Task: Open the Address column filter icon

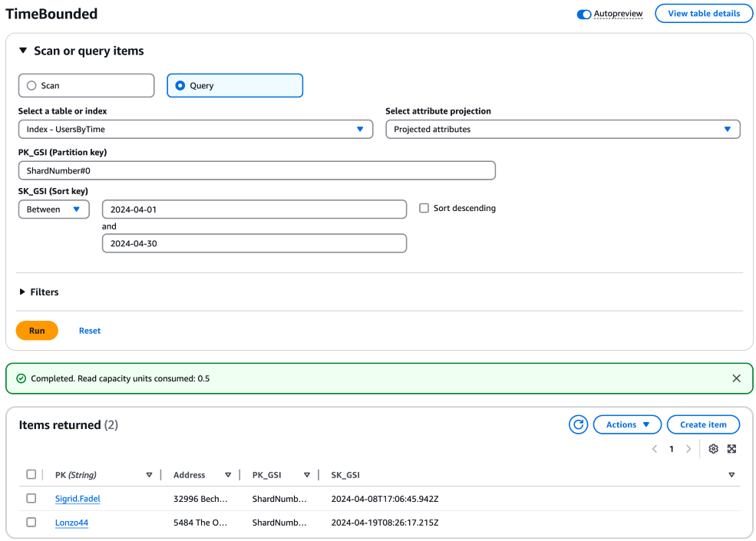Action: pos(228,474)
